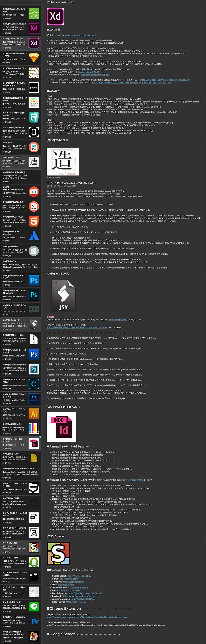This screenshot has height=644, width=206.
Task: Click the 造 thumbnail beside Webと文字 note
Action: pos(34,162)
